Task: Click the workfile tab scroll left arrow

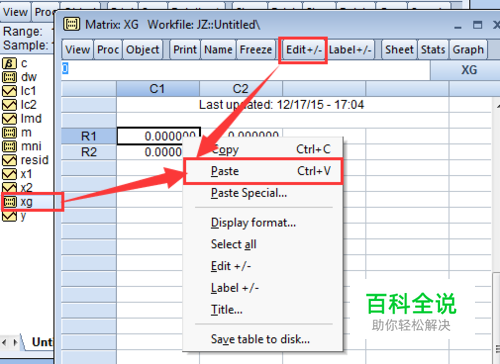Action: pyautogui.click(x=4, y=342)
